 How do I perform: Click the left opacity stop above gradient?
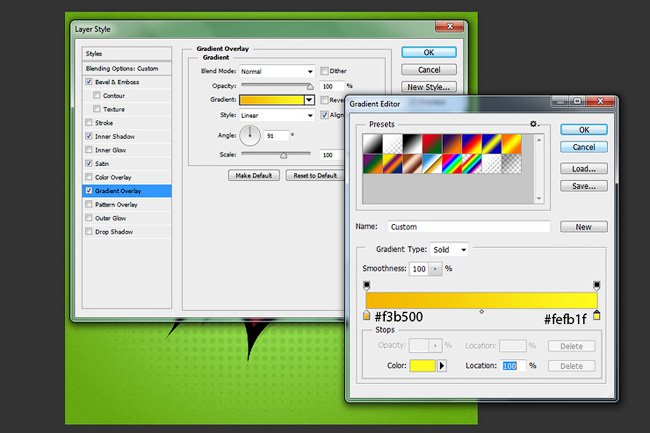click(x=366, y=285)
